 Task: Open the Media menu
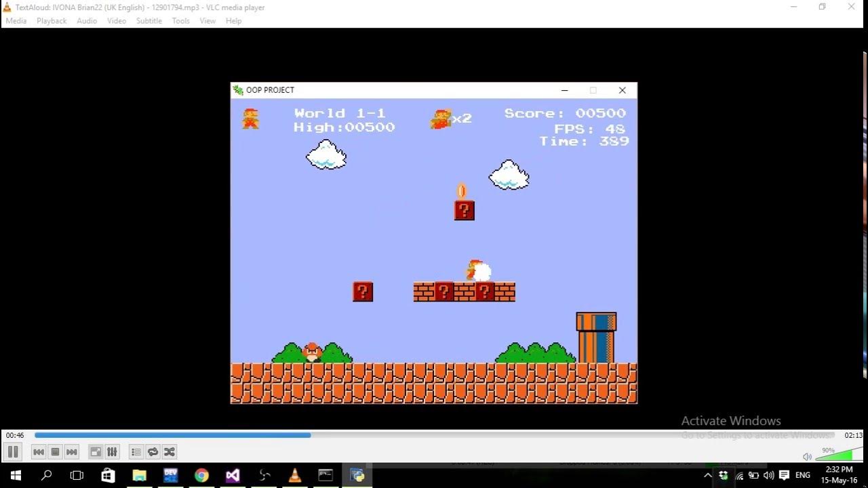click(16, 21)
